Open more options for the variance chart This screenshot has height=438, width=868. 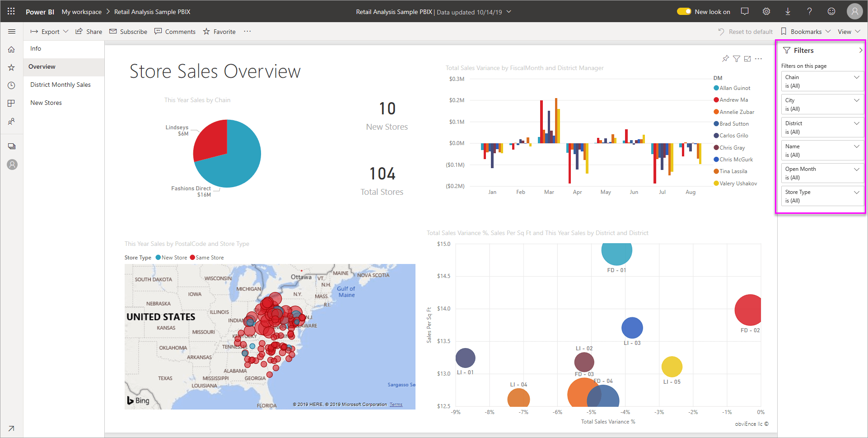pos(759,58)
